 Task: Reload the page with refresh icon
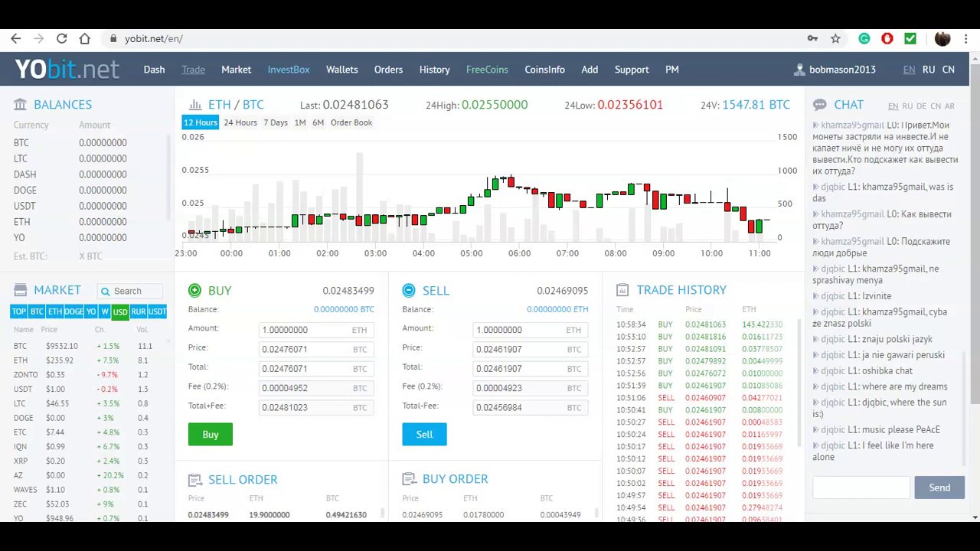point(61,38)
